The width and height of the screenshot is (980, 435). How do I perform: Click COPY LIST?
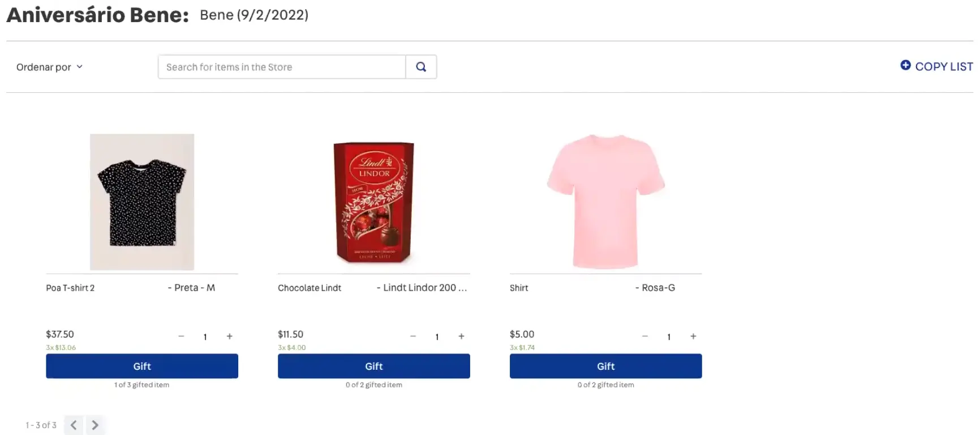tap(943, 66)
